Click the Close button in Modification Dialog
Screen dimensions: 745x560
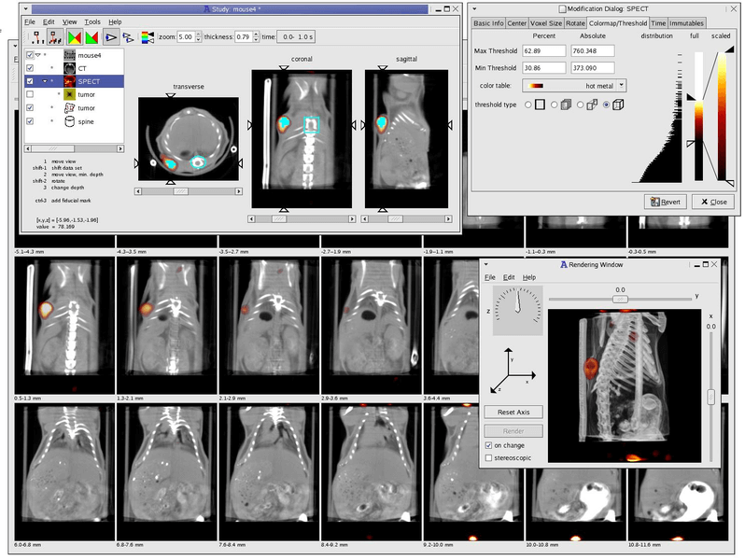pyautogui.click(x=714, y=202)
